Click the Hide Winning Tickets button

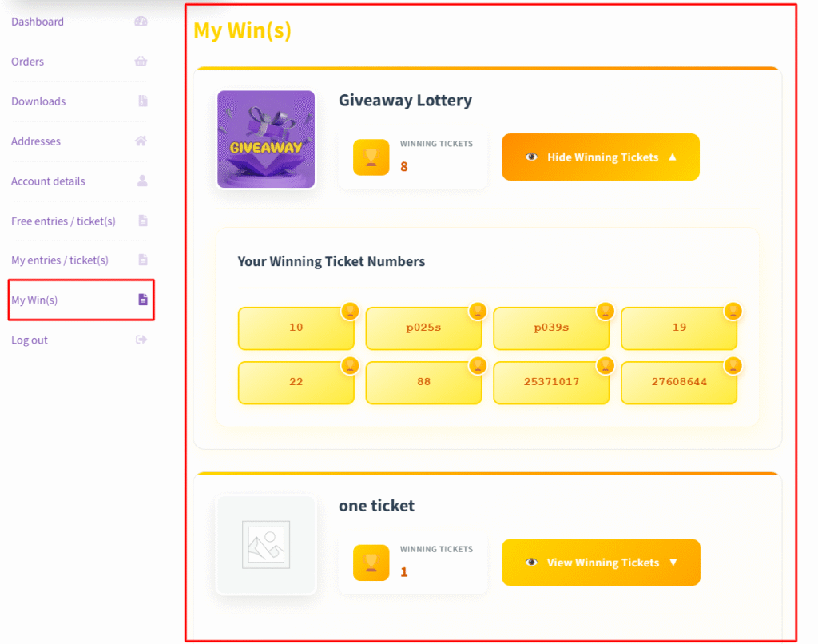point(601,157)
